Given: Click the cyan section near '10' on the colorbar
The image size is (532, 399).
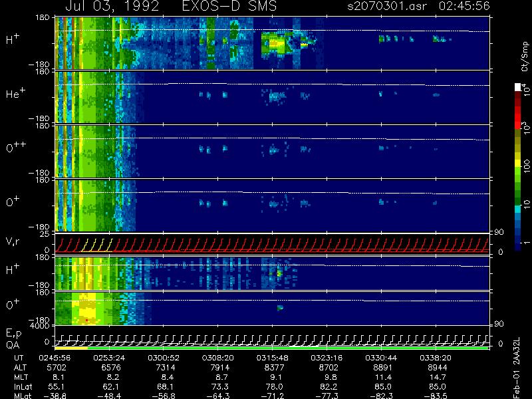Looking at the screenshot, I should coord(518,209).
